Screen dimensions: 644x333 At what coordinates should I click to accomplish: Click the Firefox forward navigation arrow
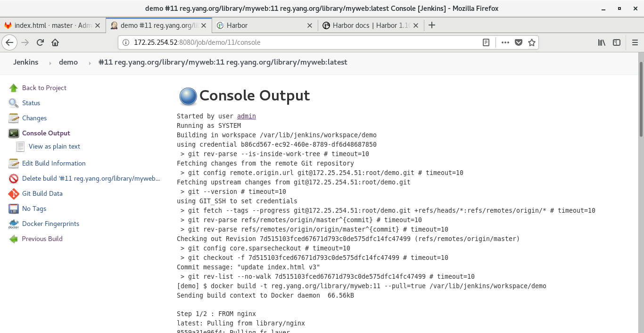[x=25, y=42]
